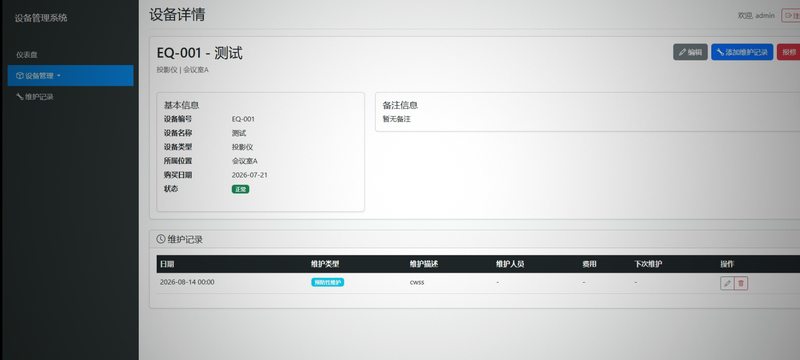
Task: Expand the 设备管理 sidebar dropdown
Action: [70, 75]
